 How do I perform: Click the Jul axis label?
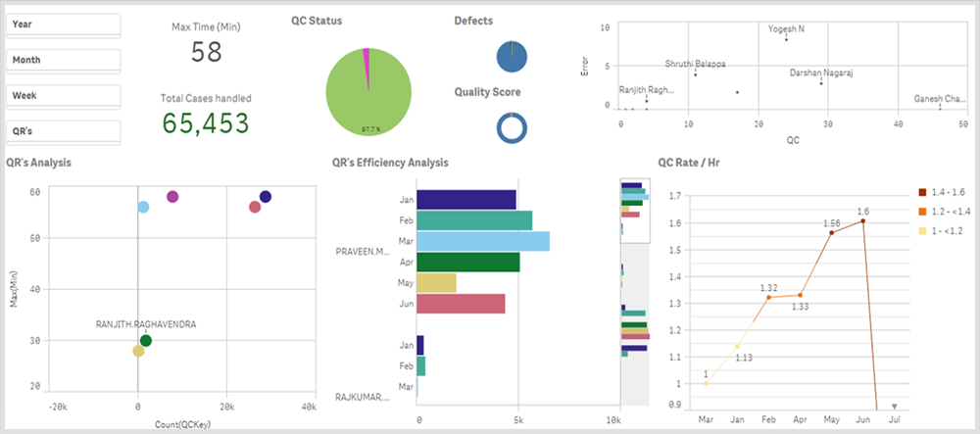click(894, 419)
